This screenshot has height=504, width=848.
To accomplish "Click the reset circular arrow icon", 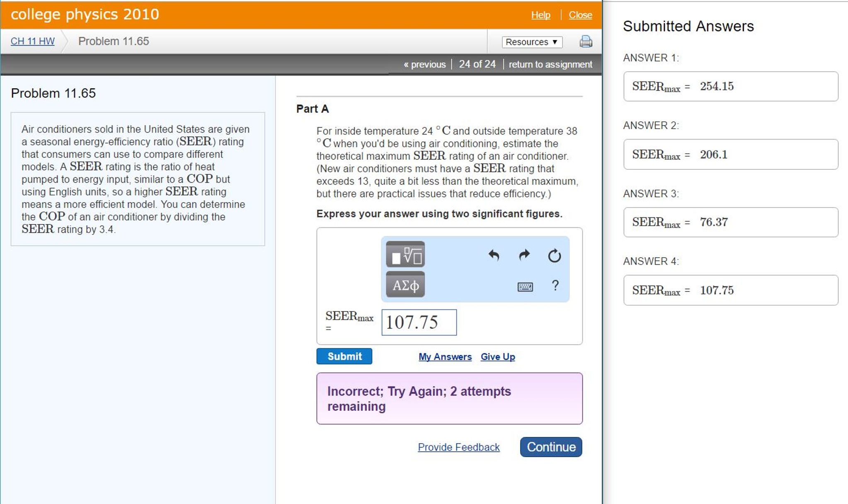I will click(554, 256).
